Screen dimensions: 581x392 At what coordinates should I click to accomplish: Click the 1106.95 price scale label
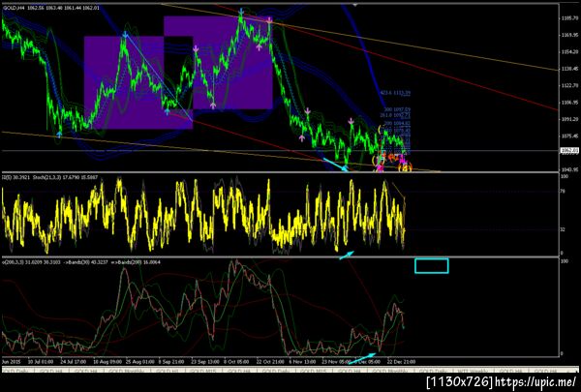pos(569,103)
